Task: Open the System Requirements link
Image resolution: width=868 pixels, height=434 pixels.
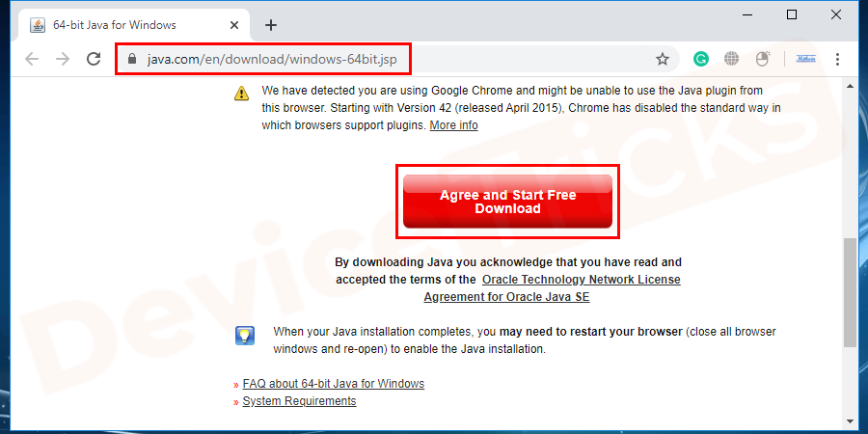Action: pos(299,401)
